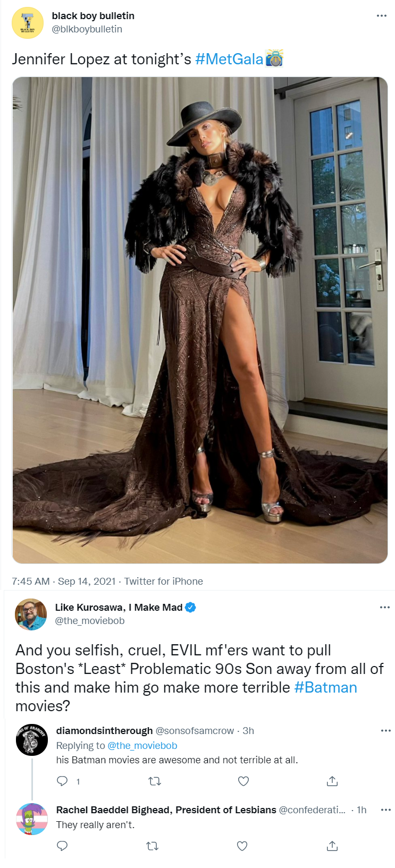
Task: Open the Twitter for iPhone source link
Action: click(x=164, y=581)
